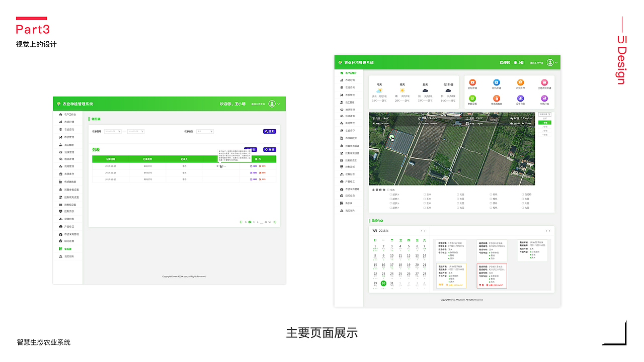Click the 记录日期 column header in memo table
The image size is (644, 362).
click(111, 159)
